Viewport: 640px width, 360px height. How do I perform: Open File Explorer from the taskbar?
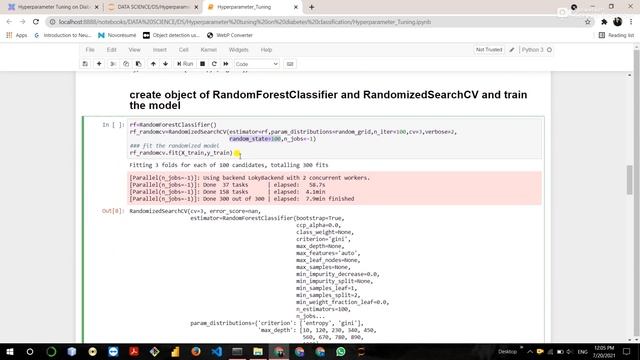click(258, 351)
